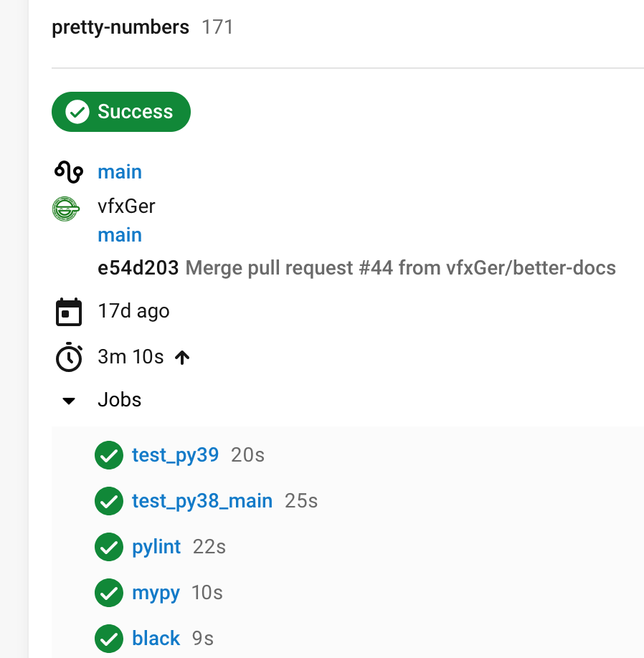
Task: Click the black job success checkmark icon
Action: click(x=108, y=638)
